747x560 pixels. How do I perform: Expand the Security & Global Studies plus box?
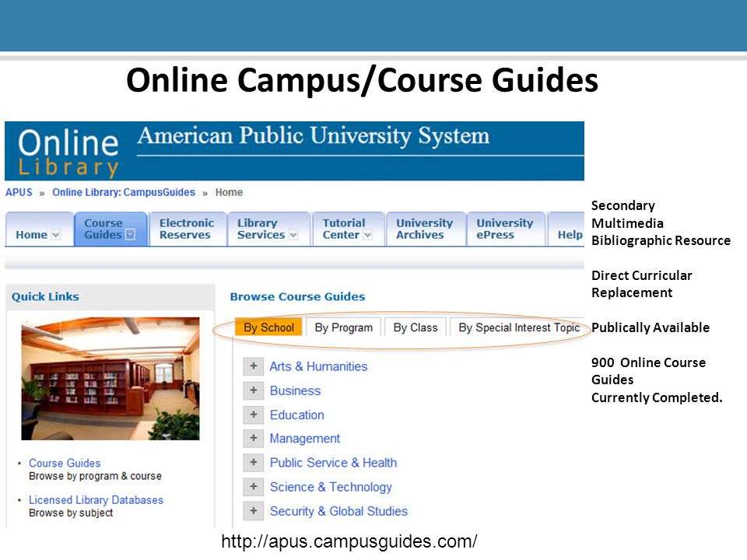[x=253, y=511]
